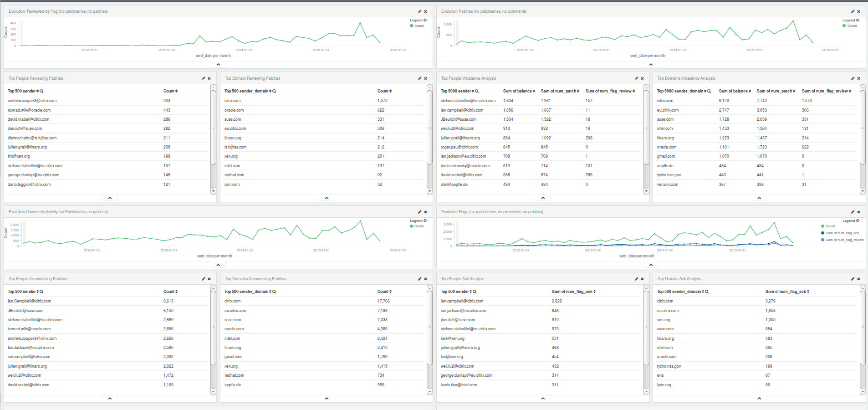Screen dimensions: 868x410
Task: Click dark blue Sum of num_flag_ack legend dot
Action: pyautogui.click(x=822, y=233)
